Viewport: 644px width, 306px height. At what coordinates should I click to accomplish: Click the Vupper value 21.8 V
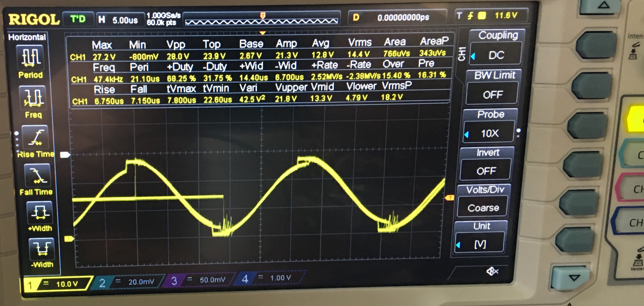tap(286, 99)
